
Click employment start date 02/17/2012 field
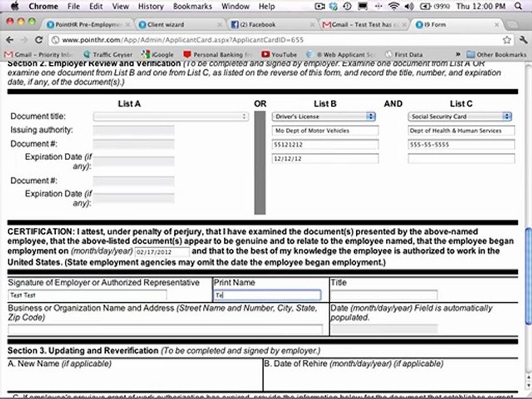(x=162, y=252)
